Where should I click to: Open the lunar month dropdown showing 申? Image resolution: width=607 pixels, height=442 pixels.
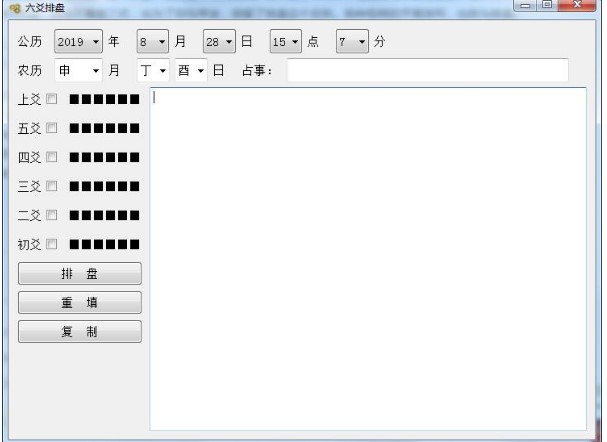click(x=79, y=70)
